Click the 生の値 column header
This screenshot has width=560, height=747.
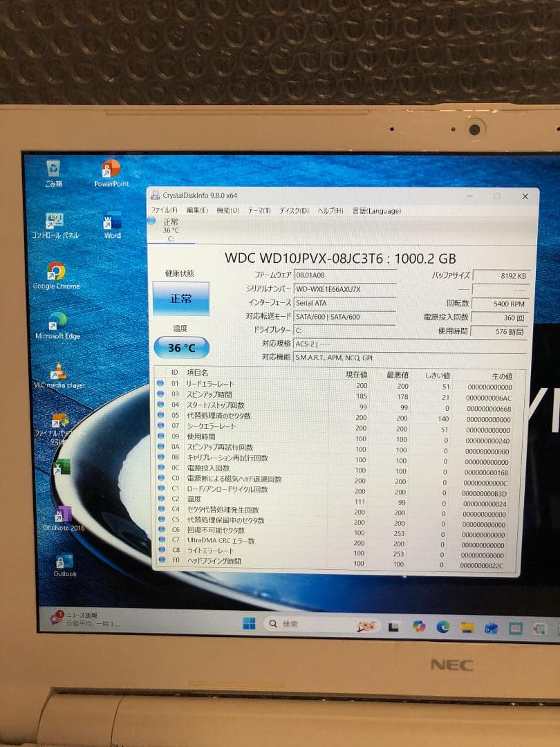(502, 376)
